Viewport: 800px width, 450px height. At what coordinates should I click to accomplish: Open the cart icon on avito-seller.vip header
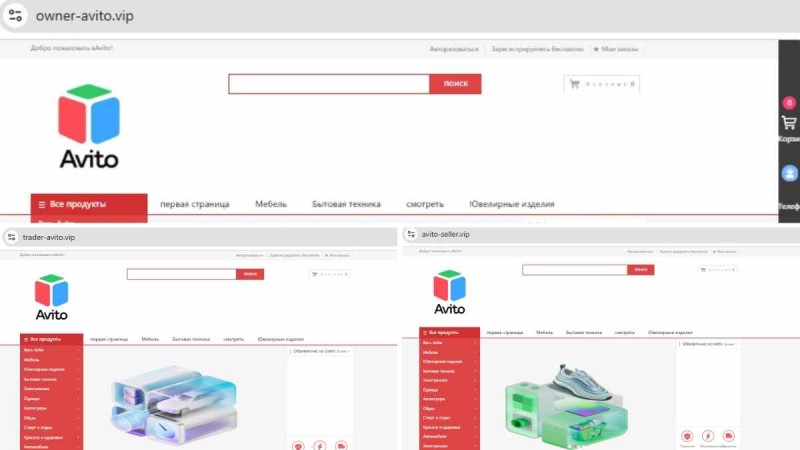click(x=703, y=269)
